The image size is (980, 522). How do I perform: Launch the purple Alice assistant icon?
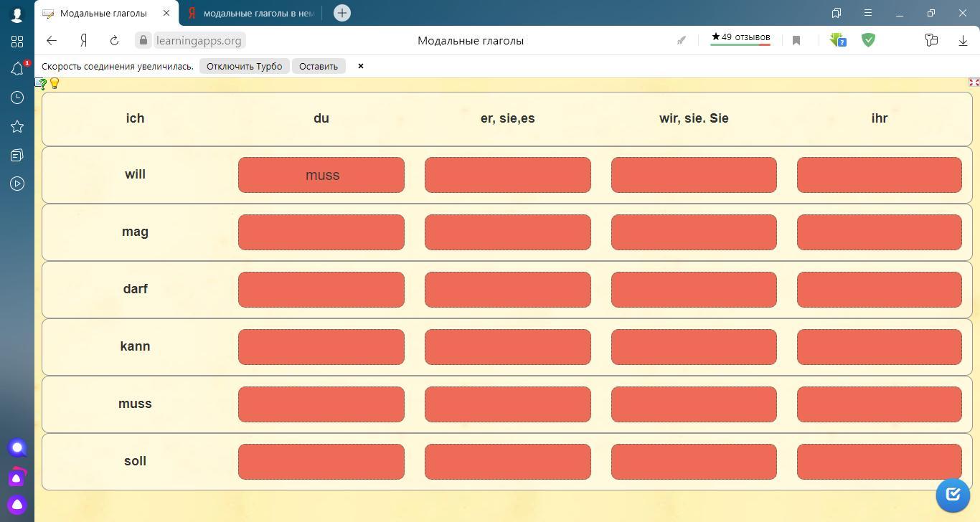(17, 505)
